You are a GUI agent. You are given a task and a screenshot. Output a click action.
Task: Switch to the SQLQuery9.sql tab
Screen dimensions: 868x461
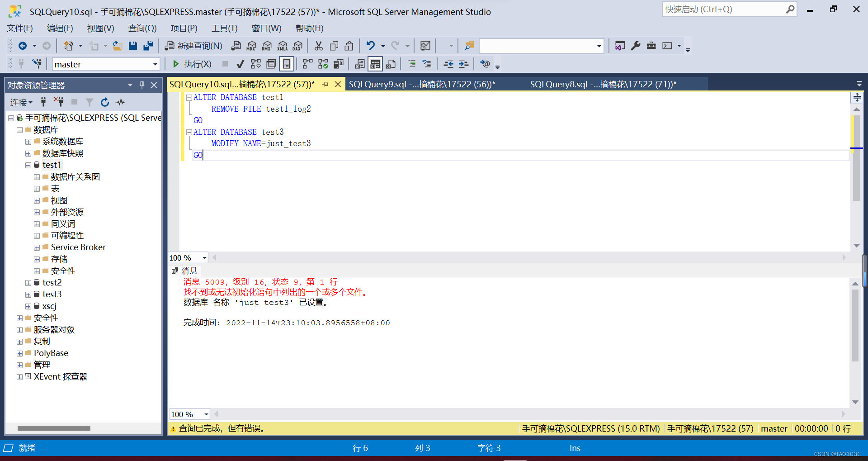click(x=422, y=84)
